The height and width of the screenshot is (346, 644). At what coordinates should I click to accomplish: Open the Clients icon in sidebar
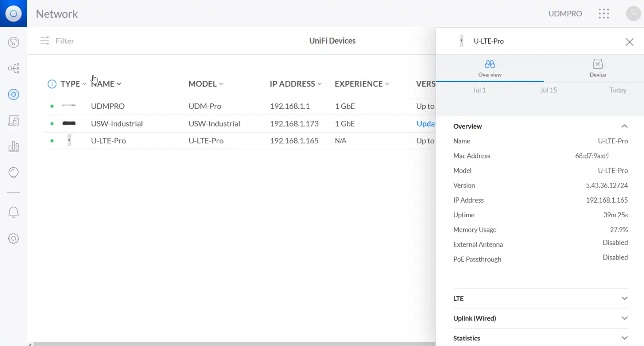[x=13, y=121]
